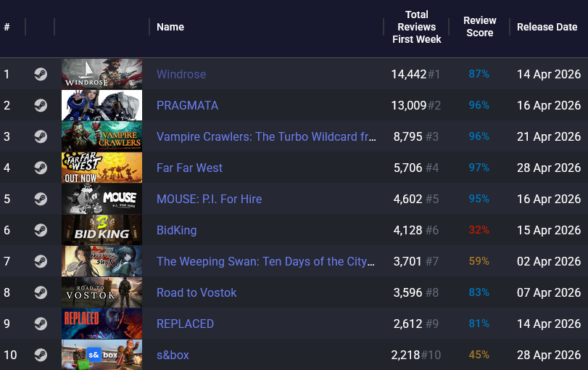Click the 97% review score

pos(479,168)
